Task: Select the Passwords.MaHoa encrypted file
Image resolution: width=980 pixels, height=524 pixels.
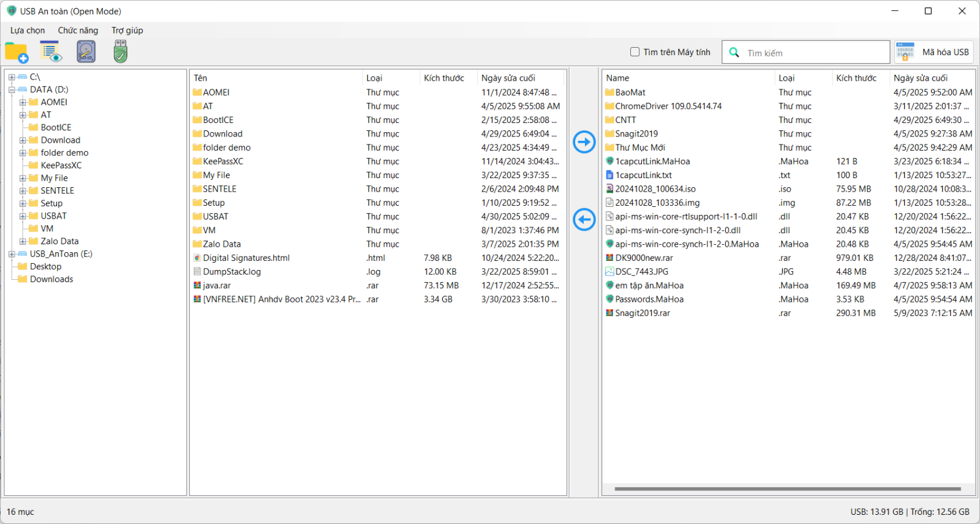Action: pyautogui.click(x=649, y=299)
